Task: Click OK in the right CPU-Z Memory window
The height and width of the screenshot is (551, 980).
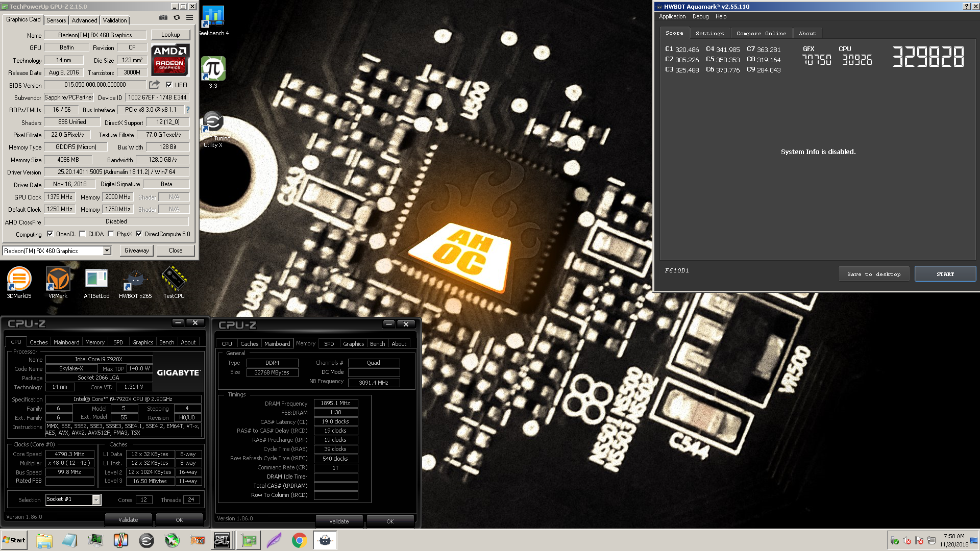Action: (x=390, y=521)
